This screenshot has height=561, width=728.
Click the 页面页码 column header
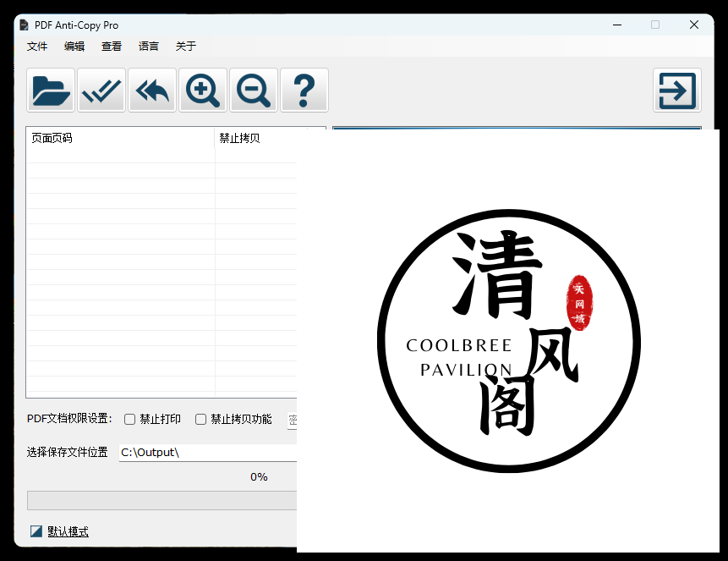point(121,138)
